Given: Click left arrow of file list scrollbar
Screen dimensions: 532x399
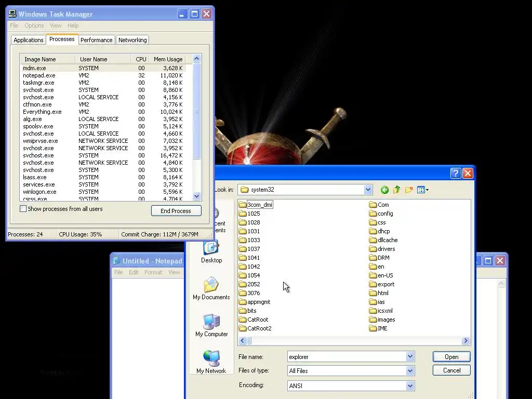Looking at the screenshot, I should click(243, 340).
